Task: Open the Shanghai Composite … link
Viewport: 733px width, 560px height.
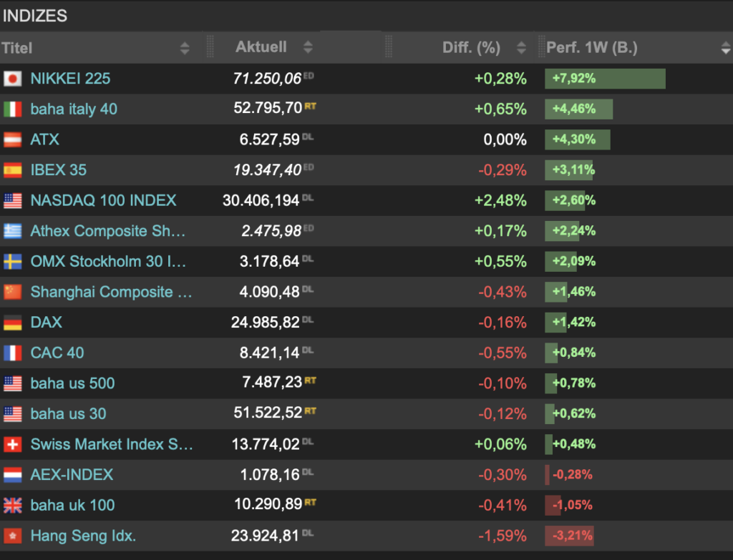Action: pos(111,292)
